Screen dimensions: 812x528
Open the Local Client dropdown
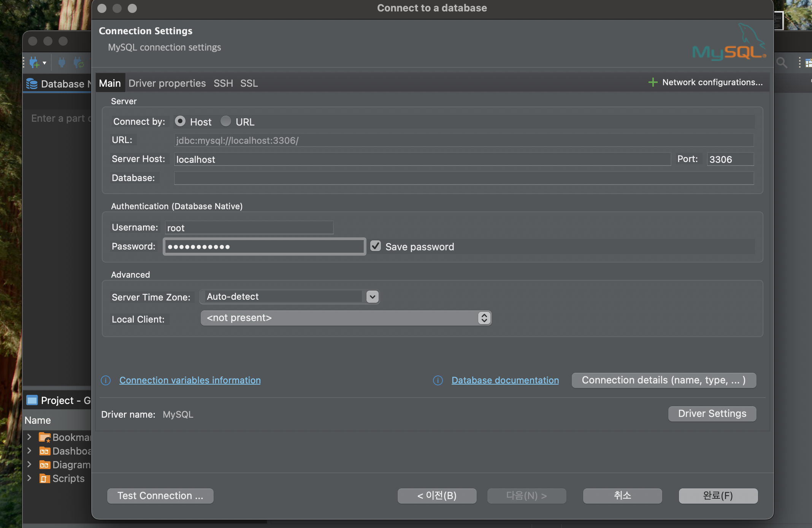click(484, 318)
